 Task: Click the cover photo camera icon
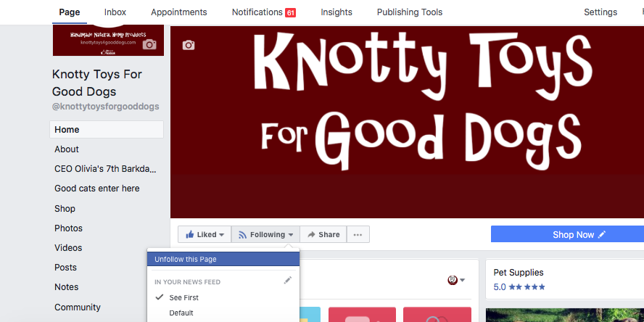pos(189,45)
